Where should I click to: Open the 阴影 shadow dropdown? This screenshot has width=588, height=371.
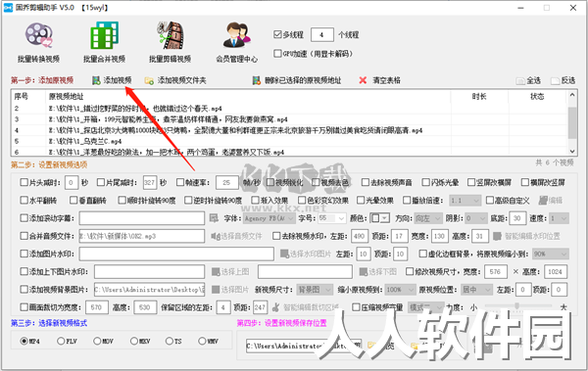tap(476, 218)
